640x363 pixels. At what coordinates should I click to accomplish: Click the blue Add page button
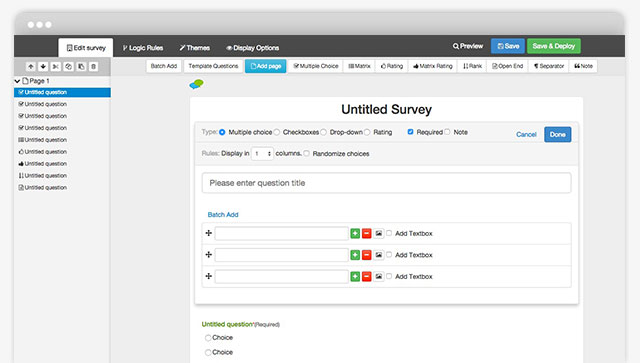(266, 66)
